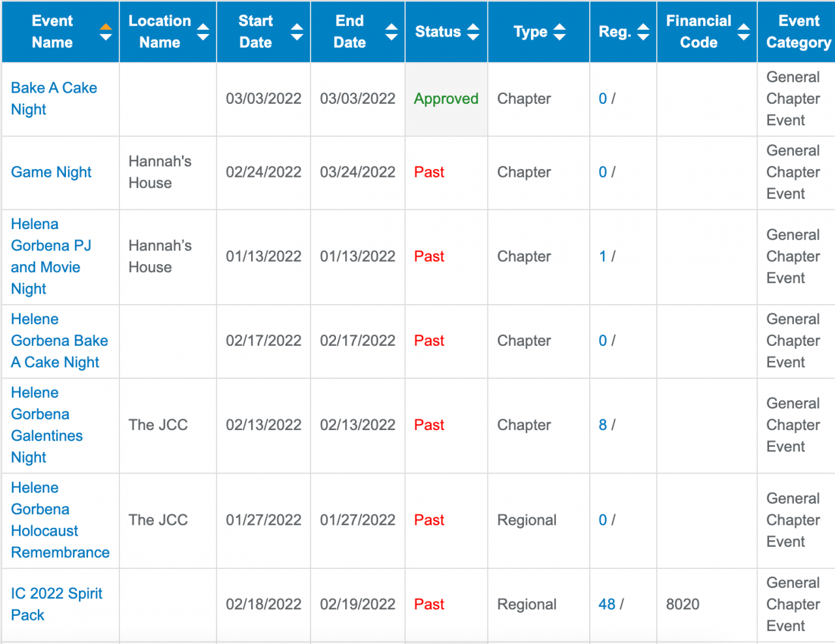Screen dimensions: 835x644
Task: Click the Location Name sort arrows
Action: click(203, 32)
